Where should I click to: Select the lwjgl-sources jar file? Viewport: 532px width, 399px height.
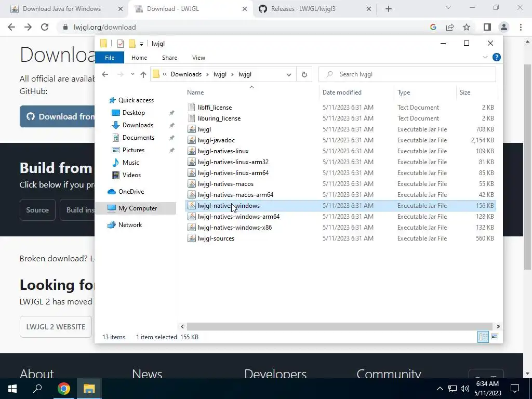[x=216, y=238]
